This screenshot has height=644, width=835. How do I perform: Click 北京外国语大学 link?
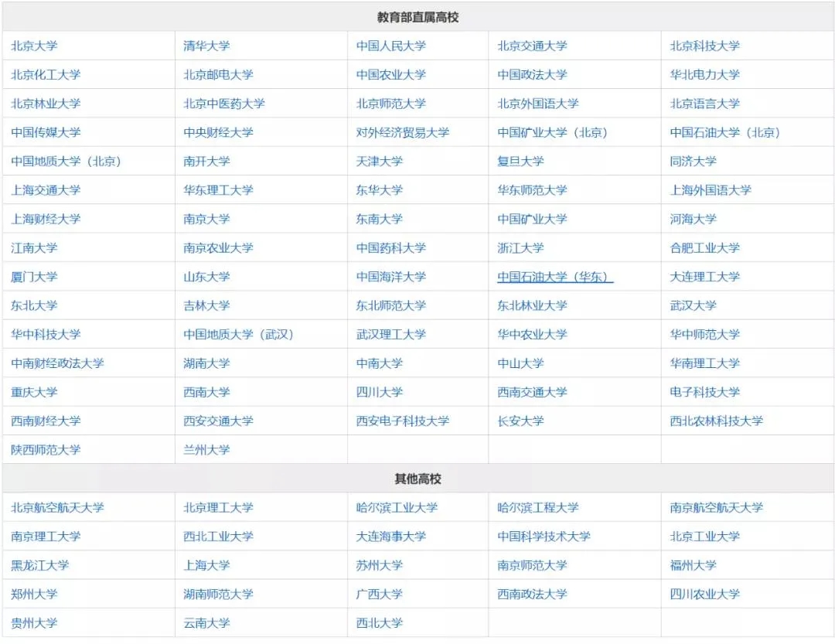[538, 104]
